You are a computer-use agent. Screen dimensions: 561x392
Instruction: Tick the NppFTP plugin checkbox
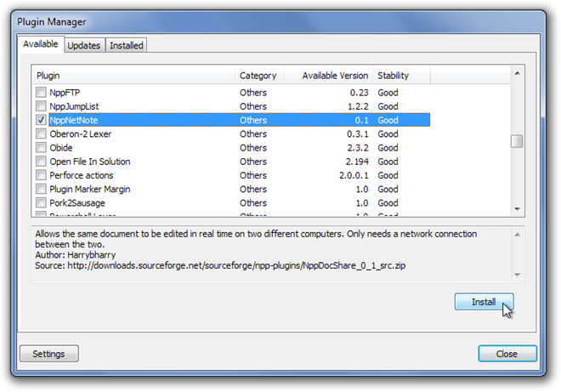click(41, 93)
